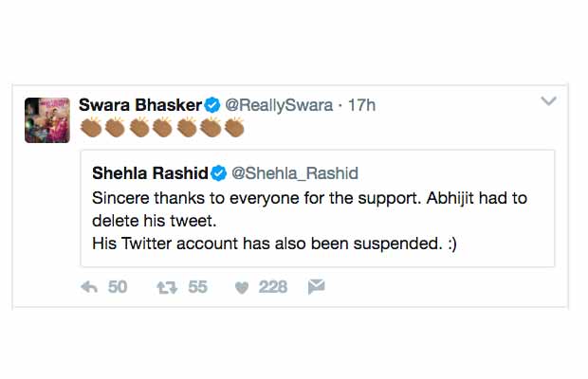This screenshot has height=379, width=588.
Task: Click the @ReallySwara handle
Action: [x=275, y=105]
